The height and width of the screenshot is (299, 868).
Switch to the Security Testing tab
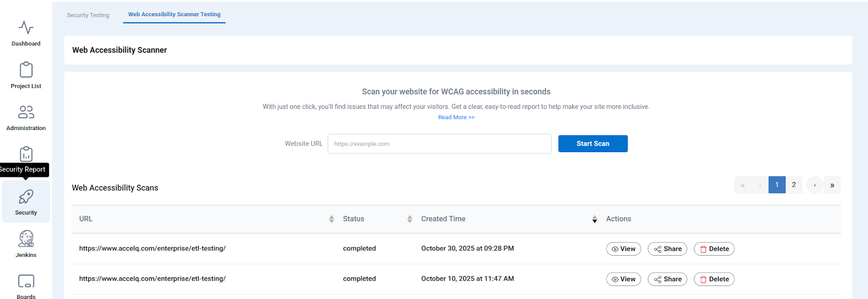tap(88, 15)
